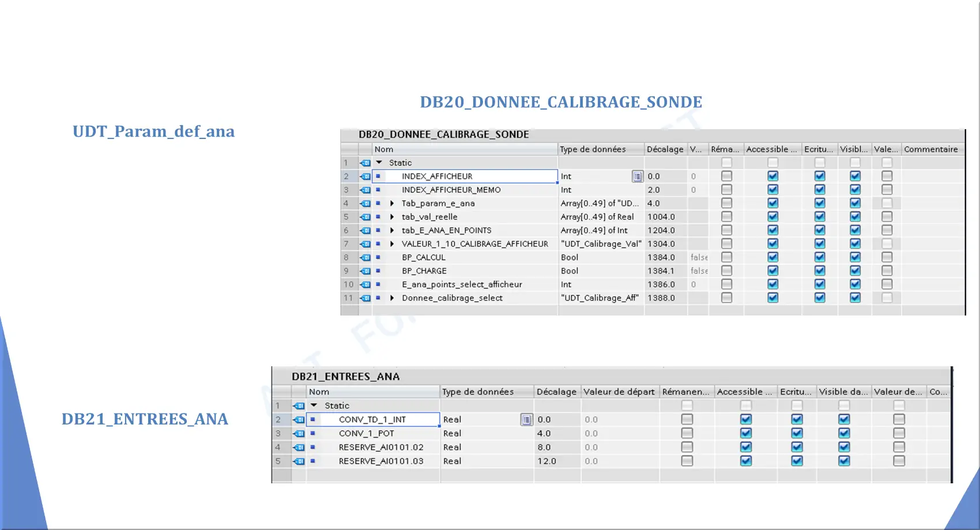The image size is (980, 530).
Task: Click the RESERVE_AI0101.02 variable name
Action: pos(381,448)
